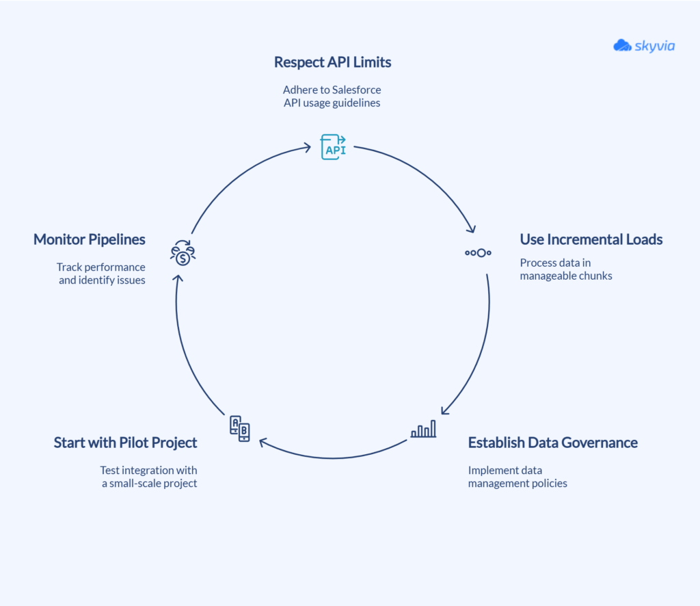Click the incremental loads dots icon
The image size is (700, 606).
click(x=478, y=253)
